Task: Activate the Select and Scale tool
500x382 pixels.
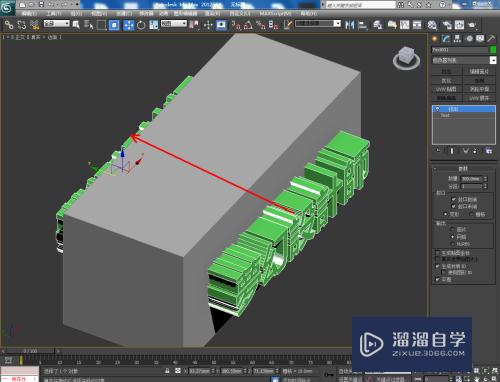Action: pos(154,25)
